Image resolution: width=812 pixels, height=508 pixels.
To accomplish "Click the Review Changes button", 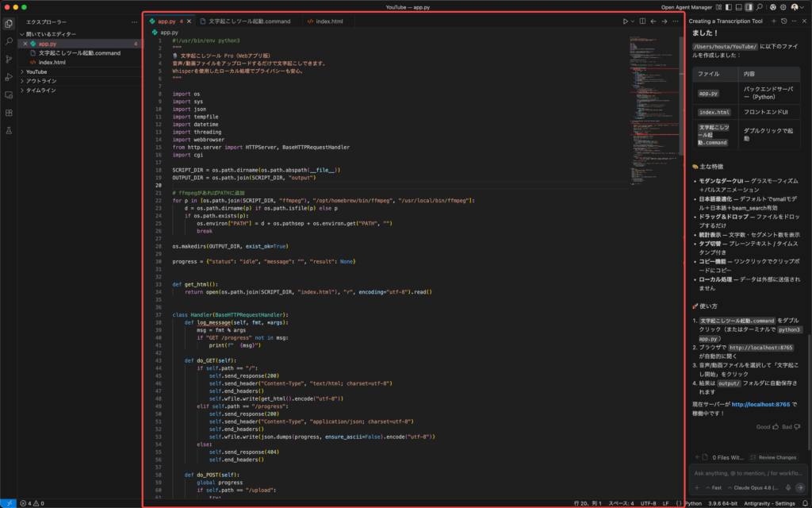I will [772, 457].
